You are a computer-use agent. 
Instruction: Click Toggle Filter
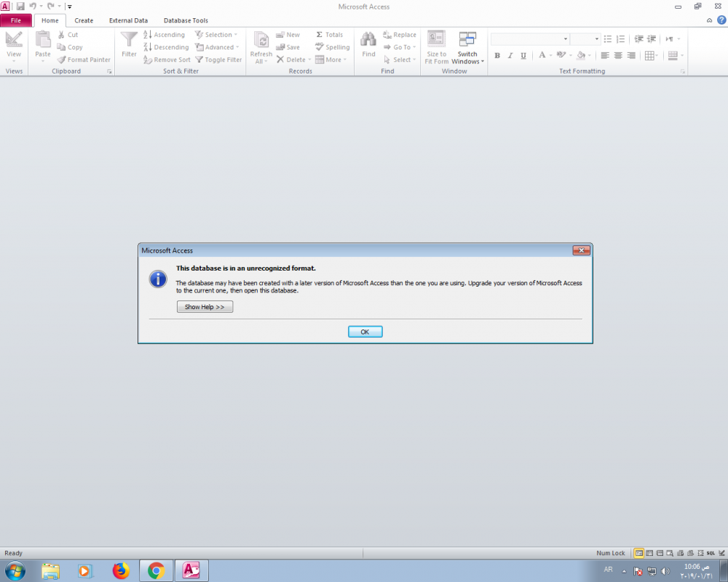click(218, 60)
